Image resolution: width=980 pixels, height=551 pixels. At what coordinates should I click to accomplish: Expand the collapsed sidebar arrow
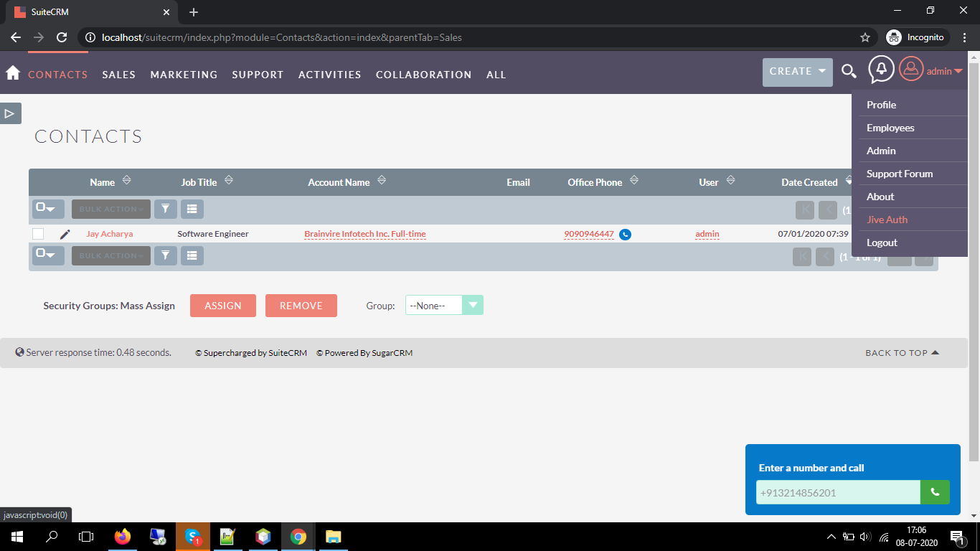10,113
